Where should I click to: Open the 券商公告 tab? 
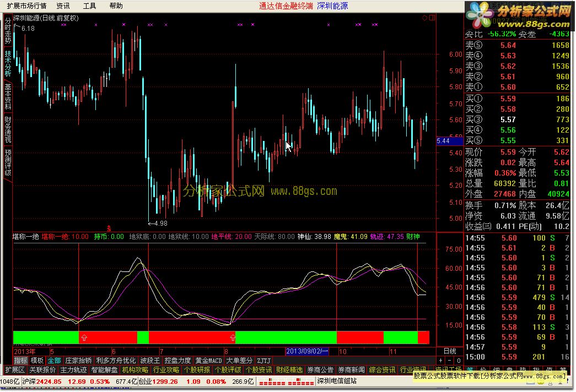[x=320, y=369]
